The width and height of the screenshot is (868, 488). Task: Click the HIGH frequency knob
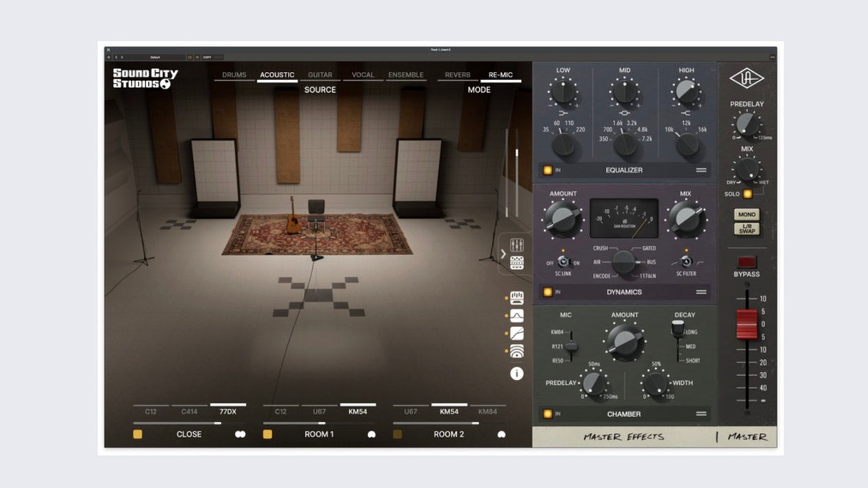pyautogui.click(x=687, y=144)
